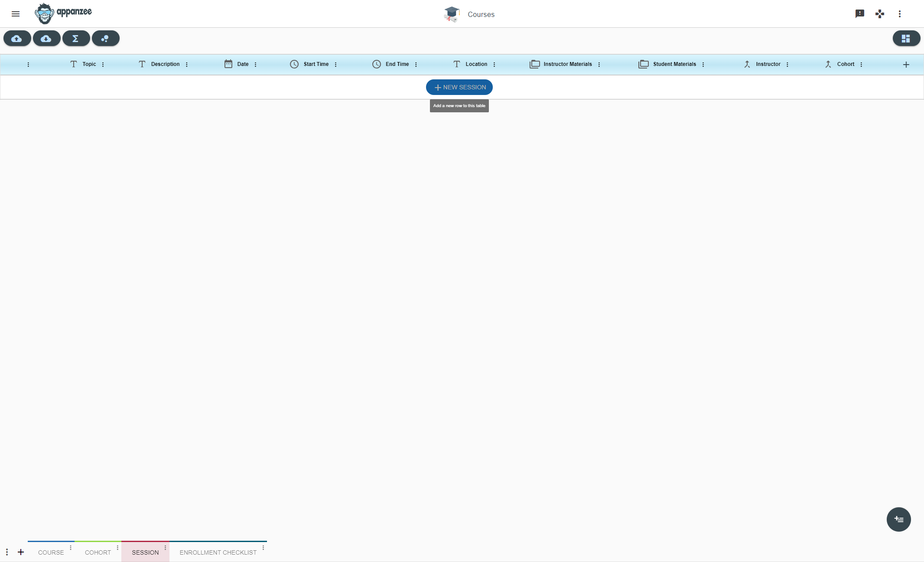
Task: Open the SESSION tab options menu
Action: click(x=165, y=548)
